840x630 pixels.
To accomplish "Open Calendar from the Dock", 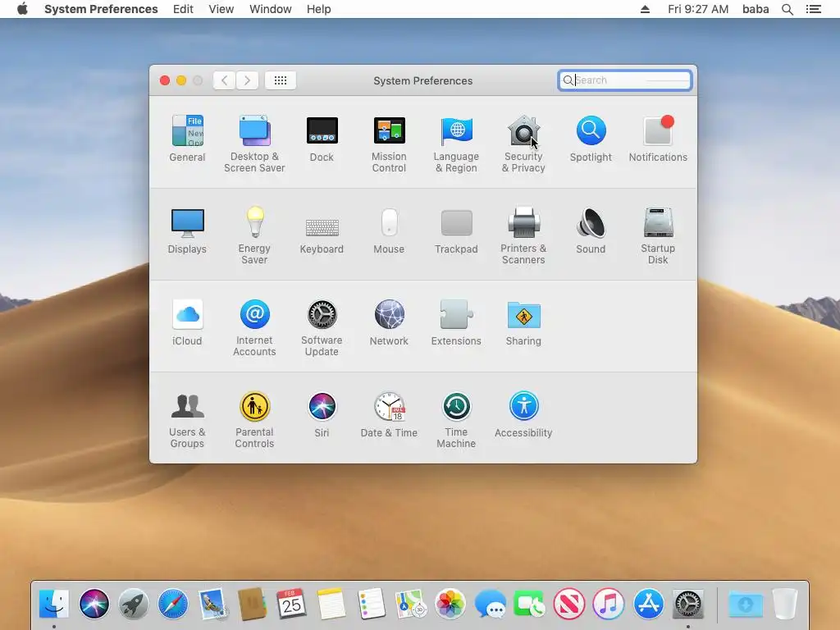I will [291, 604].
